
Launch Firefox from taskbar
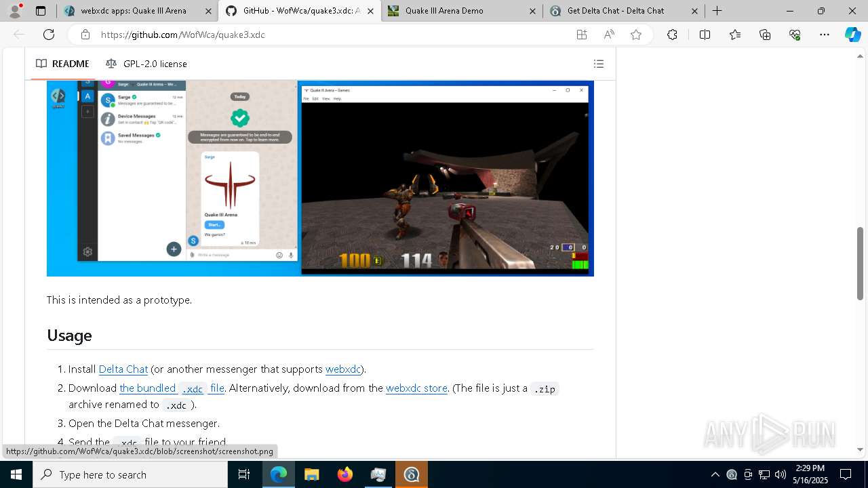point(345,474)
